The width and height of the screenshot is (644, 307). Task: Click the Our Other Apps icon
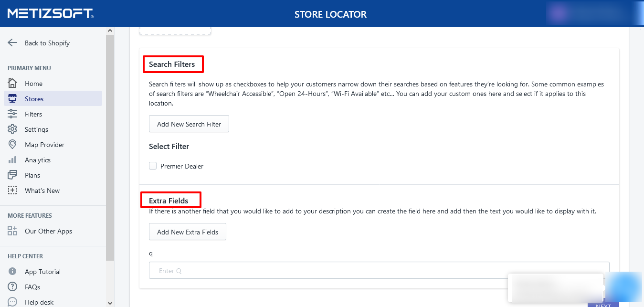tap(12, 231)
